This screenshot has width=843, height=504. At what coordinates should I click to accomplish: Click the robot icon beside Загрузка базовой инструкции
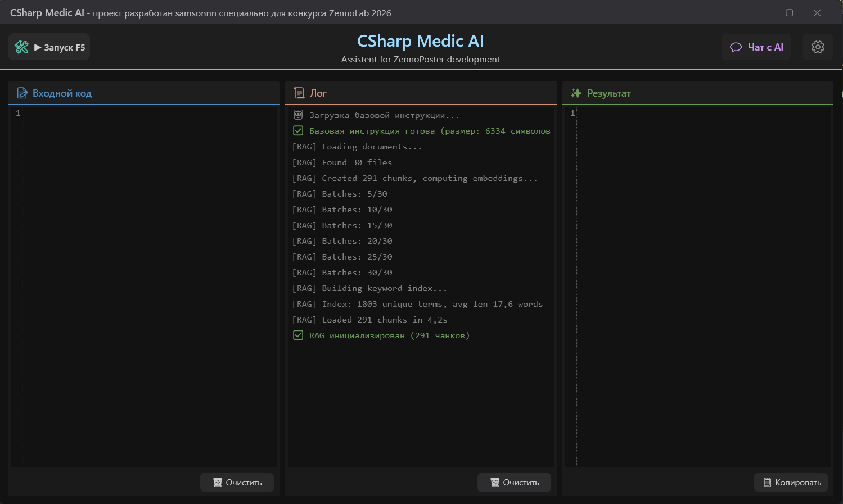[x=298, y=115]
